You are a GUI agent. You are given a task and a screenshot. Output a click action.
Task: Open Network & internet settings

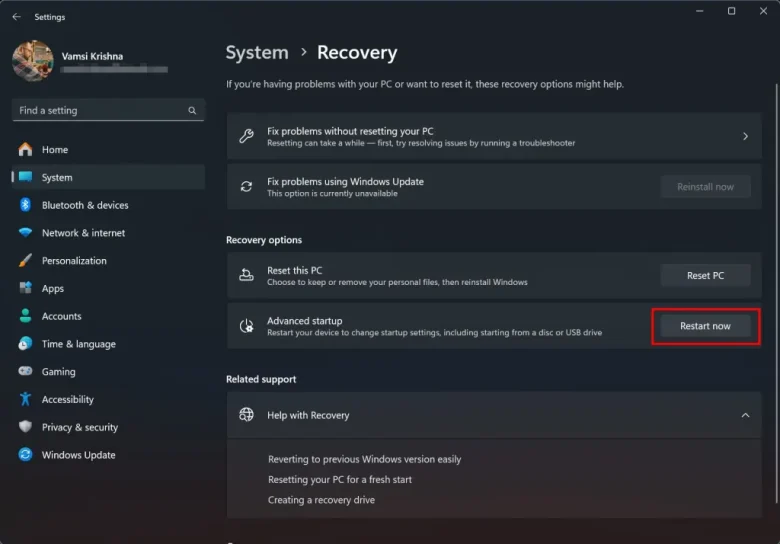(84, 233)
